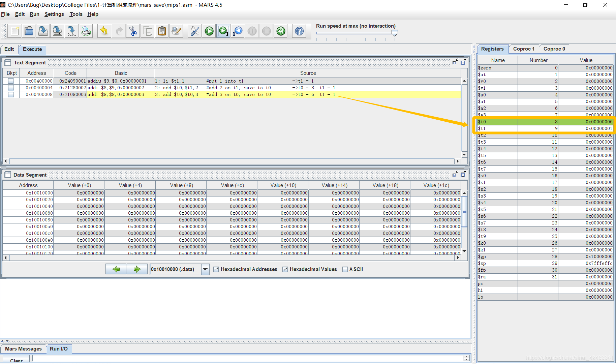The image size is (616, 364).
Task: Print the file with the printer icon
Action: [x=86, y=31]
